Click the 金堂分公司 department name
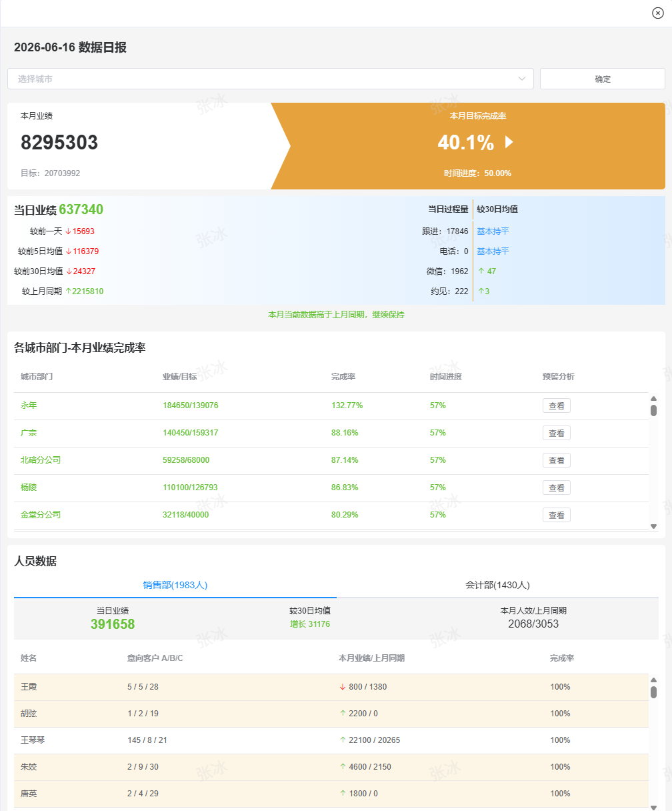Image resolution: width=672 pixels, height=811 pixels. pyautogui.click(x=41, y=515)
